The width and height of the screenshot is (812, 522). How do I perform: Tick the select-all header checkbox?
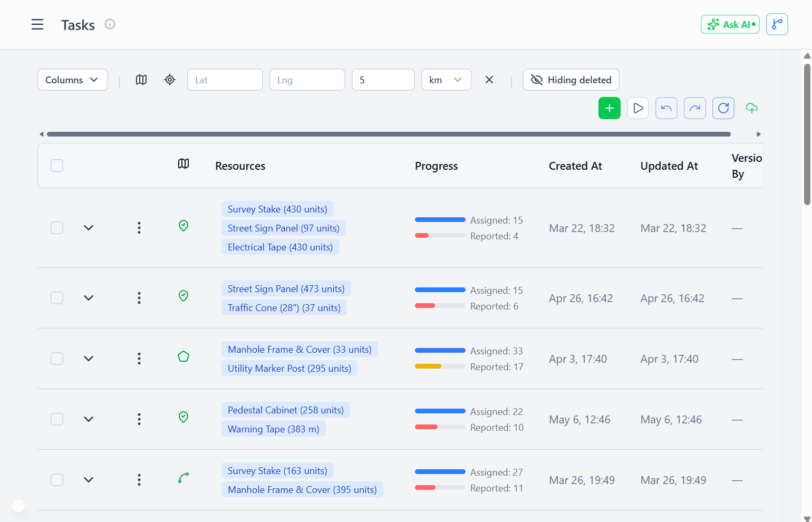pyautogui.click(x=57, y=166)
